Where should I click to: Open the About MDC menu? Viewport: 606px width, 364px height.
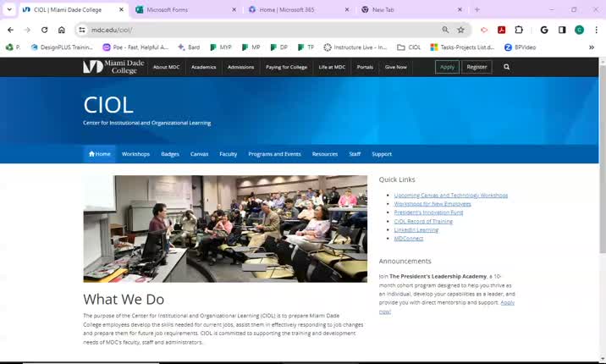166,67
